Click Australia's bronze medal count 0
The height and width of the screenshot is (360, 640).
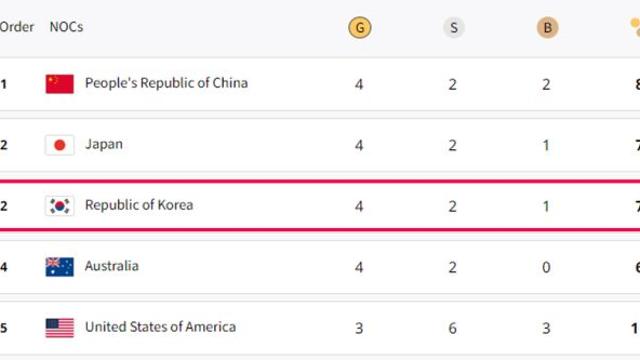pyautogui.click(x=546, y=267)
